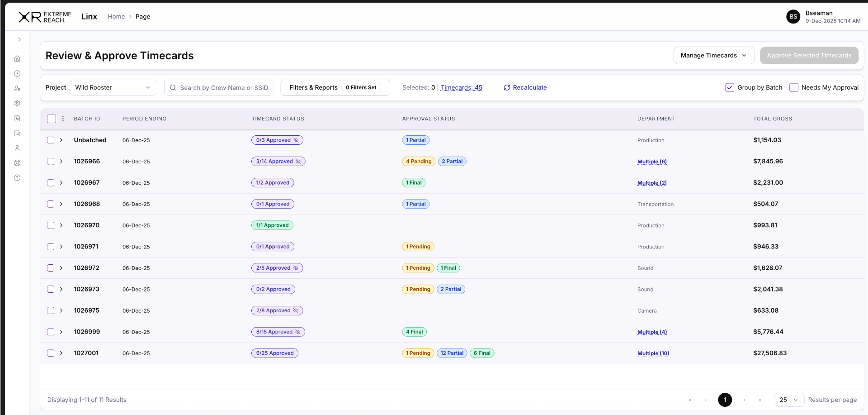
Task: Click page 1 pagination button
Action: pos(725,400)
